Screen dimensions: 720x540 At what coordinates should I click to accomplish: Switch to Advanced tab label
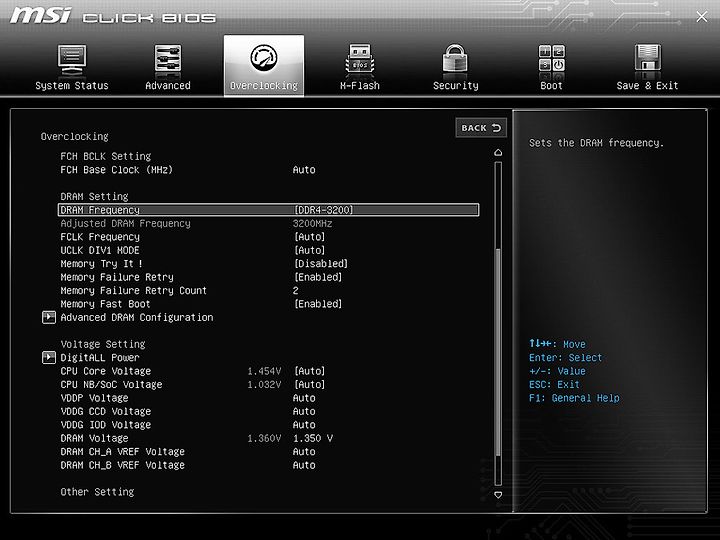click(168, 85)
